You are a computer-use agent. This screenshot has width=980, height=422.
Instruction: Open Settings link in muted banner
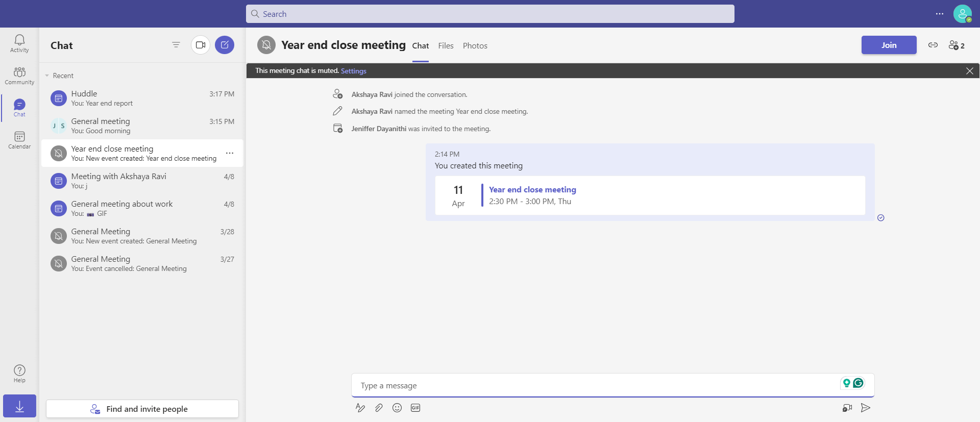tap(354, 71)
